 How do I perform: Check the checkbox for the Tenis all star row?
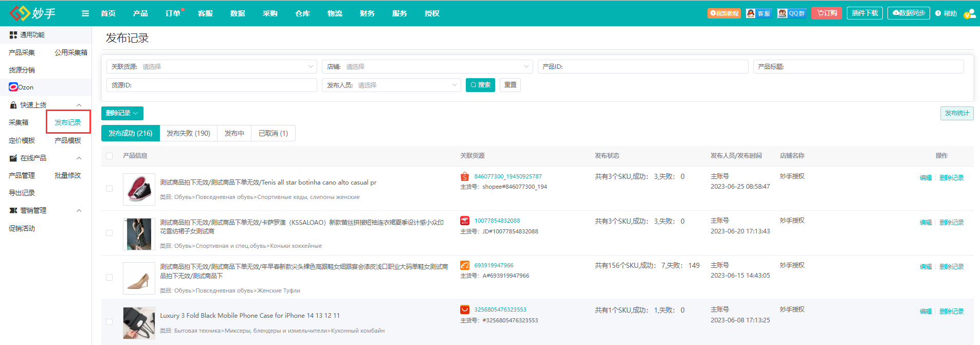click(x=109, y=189)
